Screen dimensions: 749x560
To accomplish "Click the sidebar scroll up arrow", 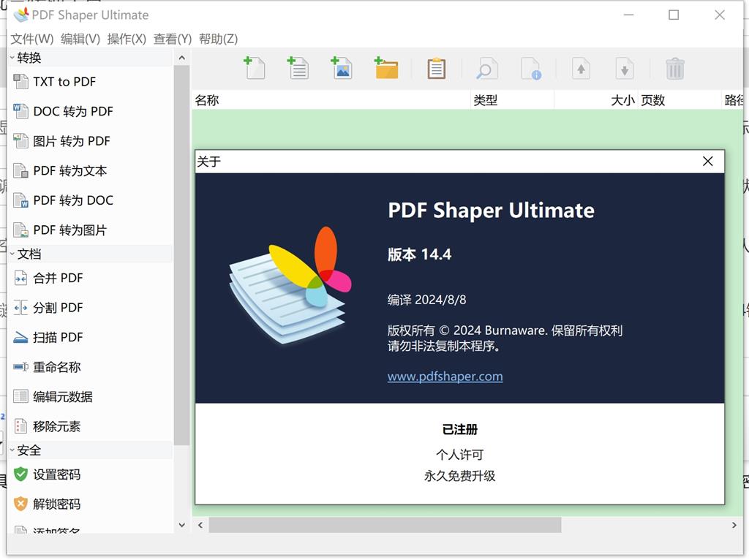I will pos(181,58).
